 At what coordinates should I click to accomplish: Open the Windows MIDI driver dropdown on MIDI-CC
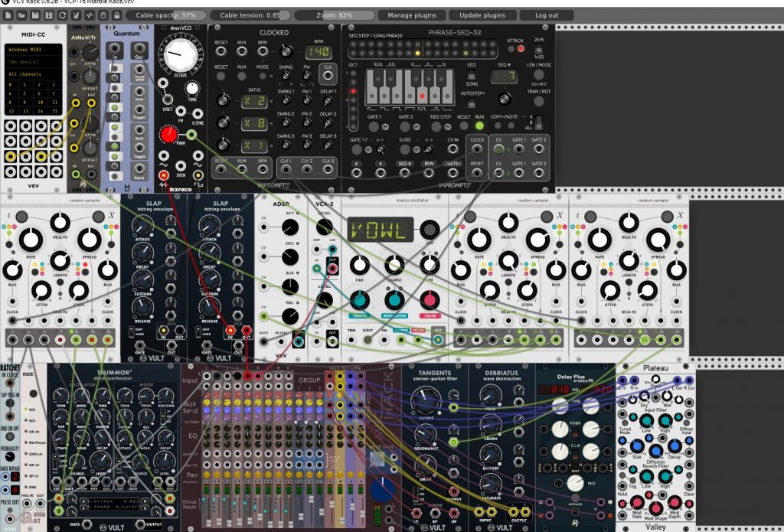[34, 50]
